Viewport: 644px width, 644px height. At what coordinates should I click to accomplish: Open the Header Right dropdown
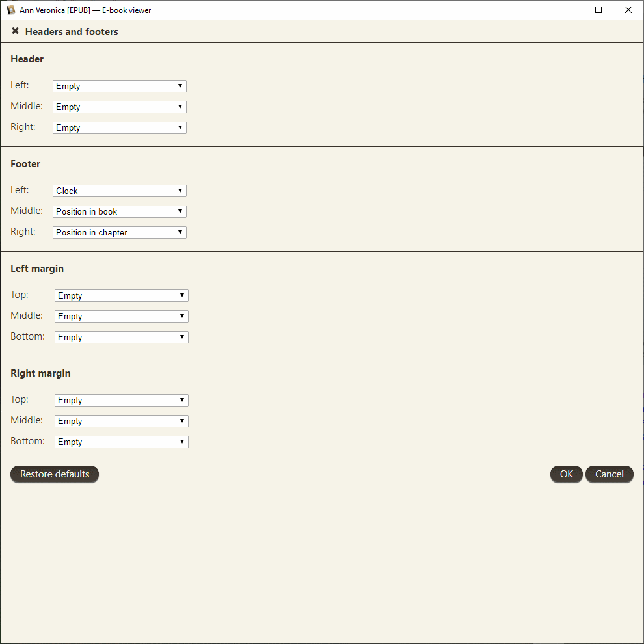tap(120, 127)
